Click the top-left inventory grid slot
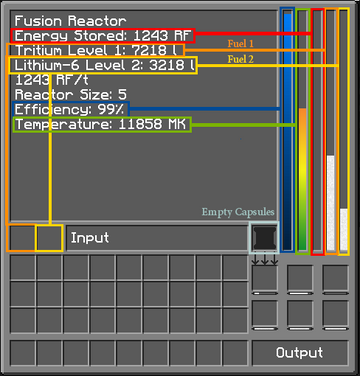Image resolution: width=360 pixels, height=376 pixels. pyautogui.click(x=23, y=268)
